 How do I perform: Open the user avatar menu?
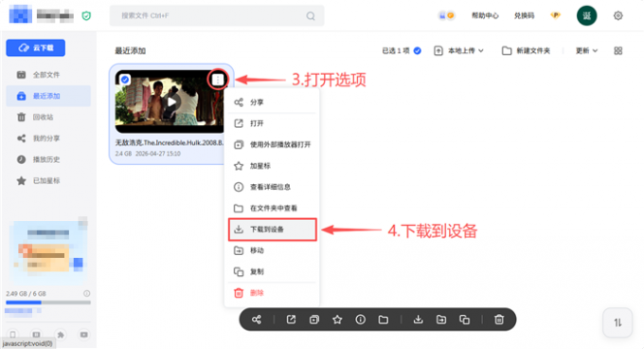click(586, 15)
